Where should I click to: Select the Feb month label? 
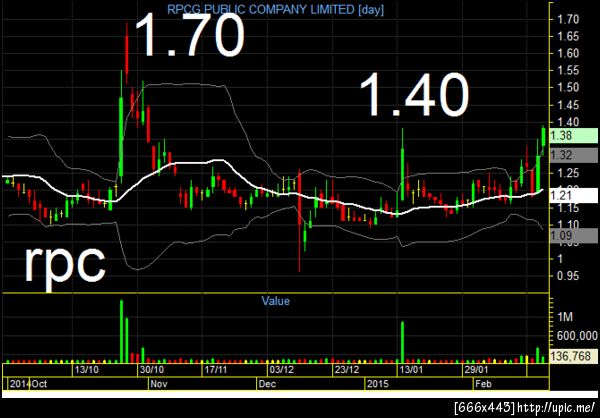pos(481,384)
